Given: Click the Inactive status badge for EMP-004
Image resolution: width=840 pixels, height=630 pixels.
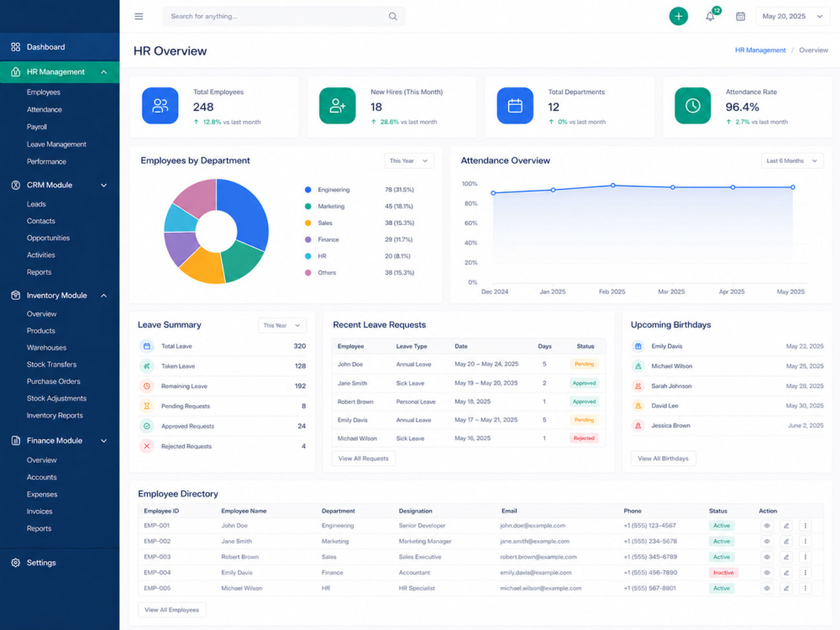Looking at the screenshot, I should point(723,573).
